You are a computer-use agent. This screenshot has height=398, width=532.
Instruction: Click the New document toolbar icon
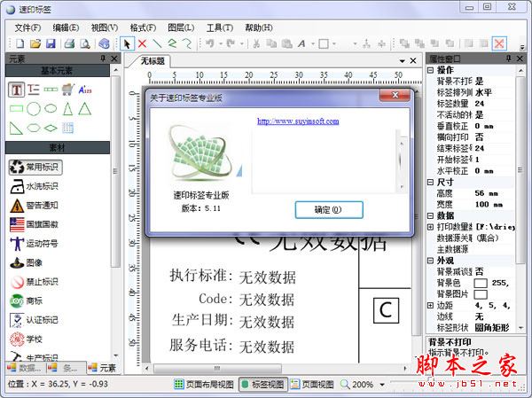coord(20,43)
